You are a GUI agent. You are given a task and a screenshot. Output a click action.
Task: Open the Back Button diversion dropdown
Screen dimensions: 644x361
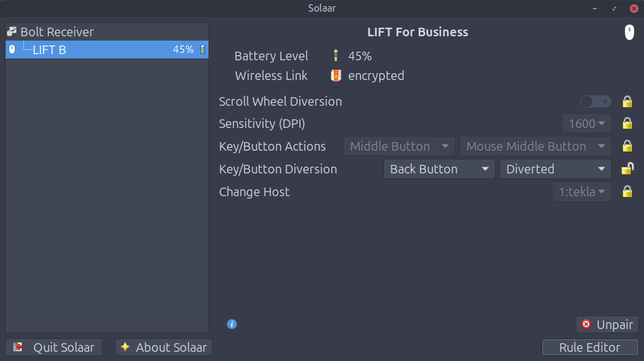pyautogui.click(x=439, y=169)
